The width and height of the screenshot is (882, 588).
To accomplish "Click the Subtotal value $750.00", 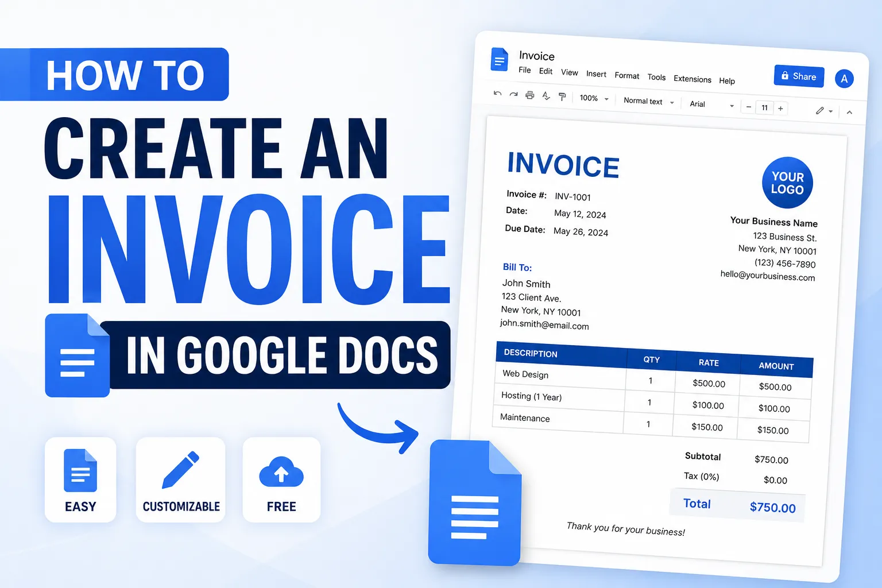I will (x=771, y=460).
